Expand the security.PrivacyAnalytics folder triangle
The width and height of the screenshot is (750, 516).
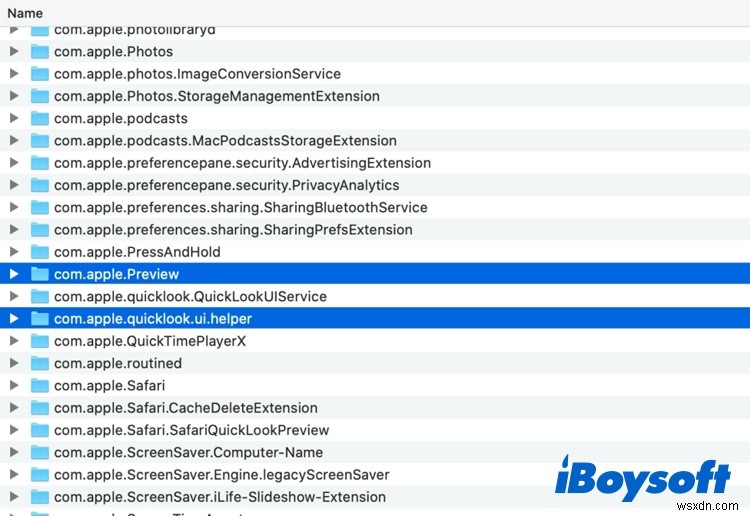click(14, 185)
